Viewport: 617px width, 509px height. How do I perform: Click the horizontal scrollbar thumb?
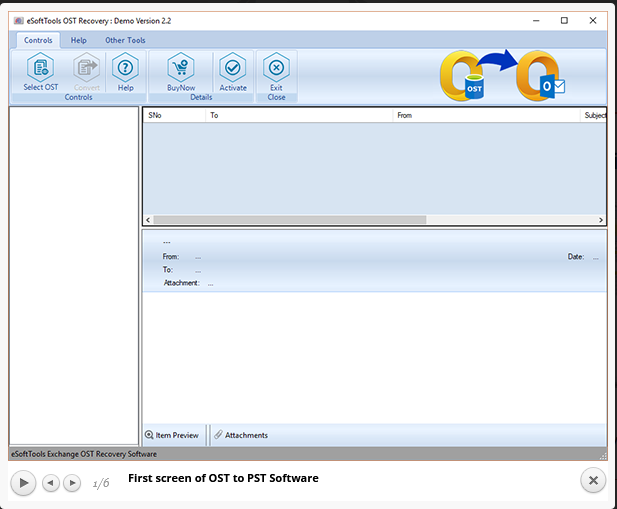[x=290, y=220]
